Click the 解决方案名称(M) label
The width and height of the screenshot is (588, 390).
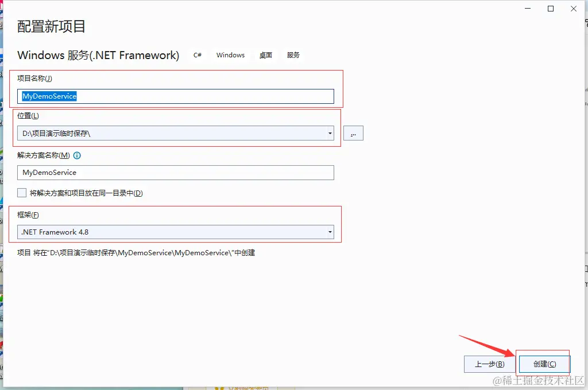pos(44,155)
